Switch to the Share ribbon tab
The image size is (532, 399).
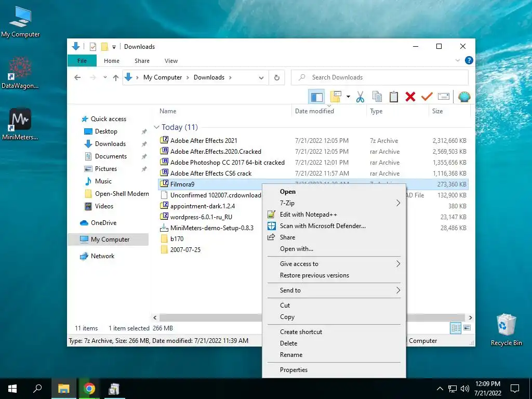[142, 61]
